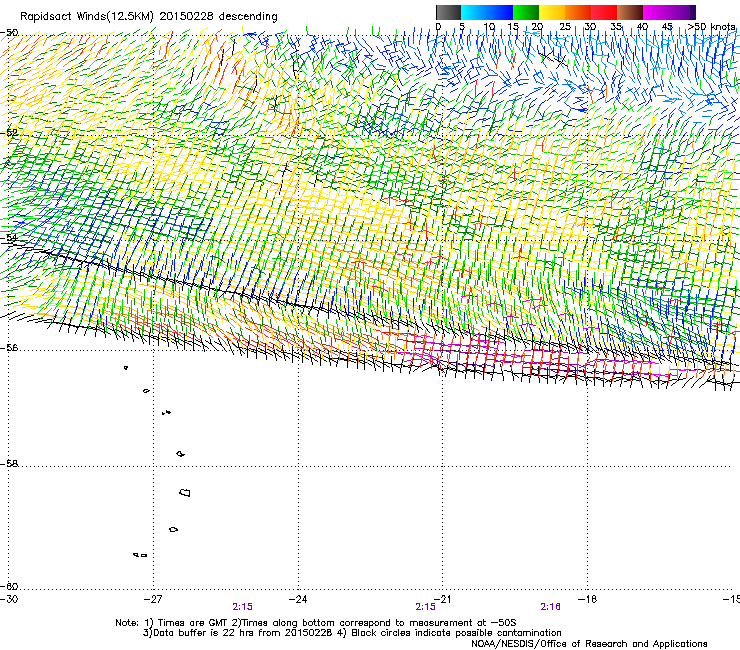
Task: Click the -18 longitude axis label
Action: (588, 599)
